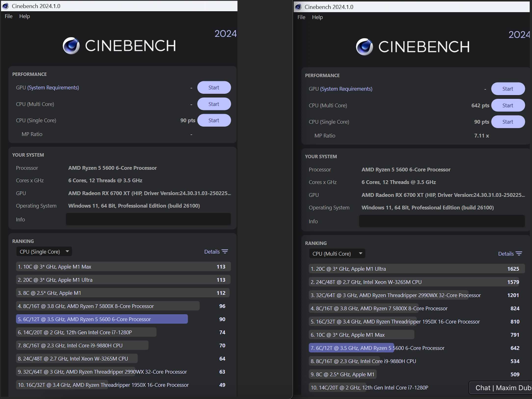Screen dimensions: 532x399
Task: Click the 642 pts multi core score
Action: [x=480, y=105]
